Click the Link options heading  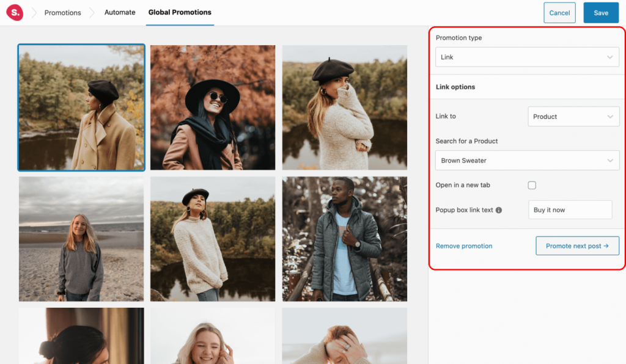point(455,87)
